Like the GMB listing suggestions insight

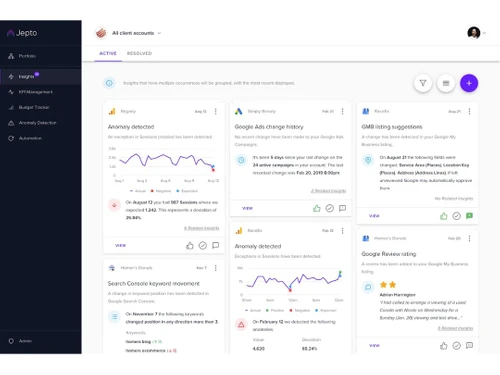444,216
